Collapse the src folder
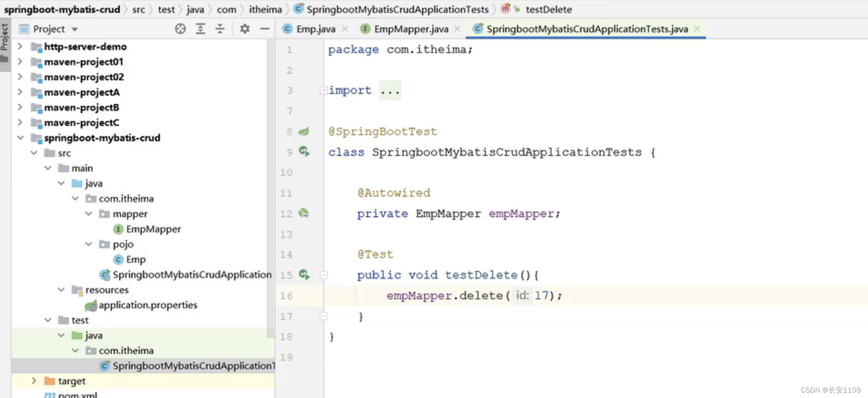The image size is (868, 398). click(x=34, y=153)
